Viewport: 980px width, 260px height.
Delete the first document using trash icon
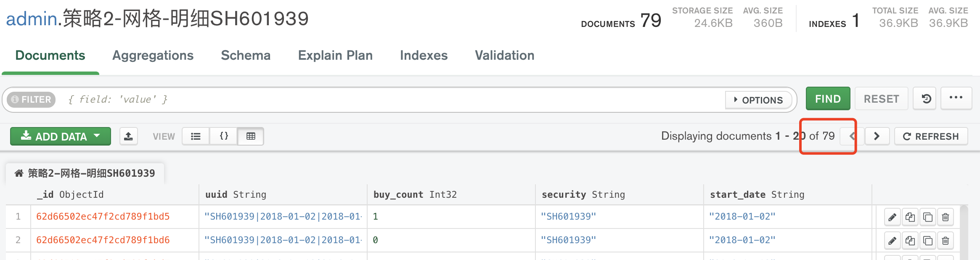tap(945, 217)
